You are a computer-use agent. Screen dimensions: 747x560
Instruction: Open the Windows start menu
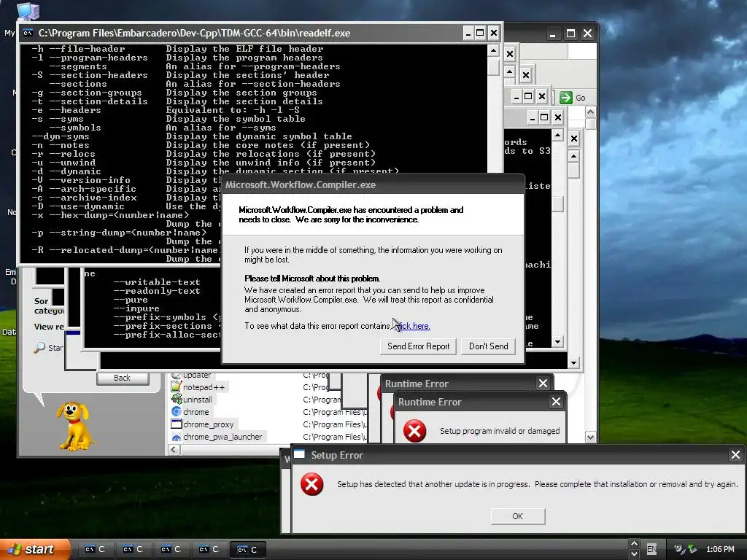pos(34,549)
